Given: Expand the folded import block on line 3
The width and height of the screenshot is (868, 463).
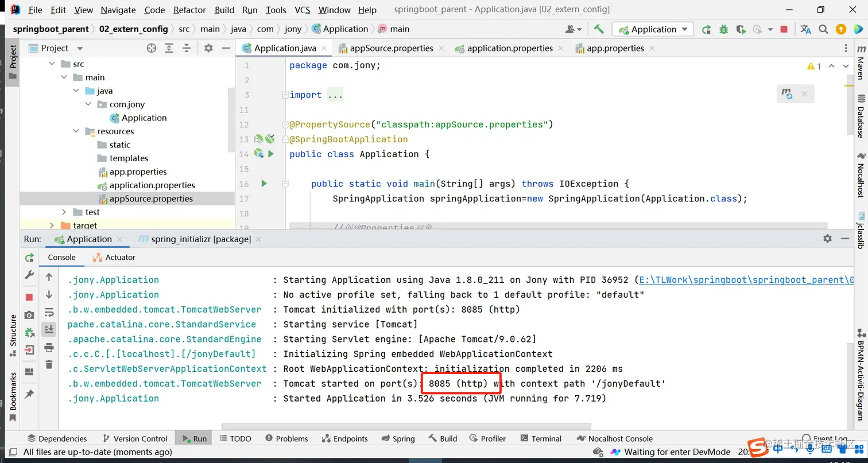Looking at the screenshot, I should [285, 95].
